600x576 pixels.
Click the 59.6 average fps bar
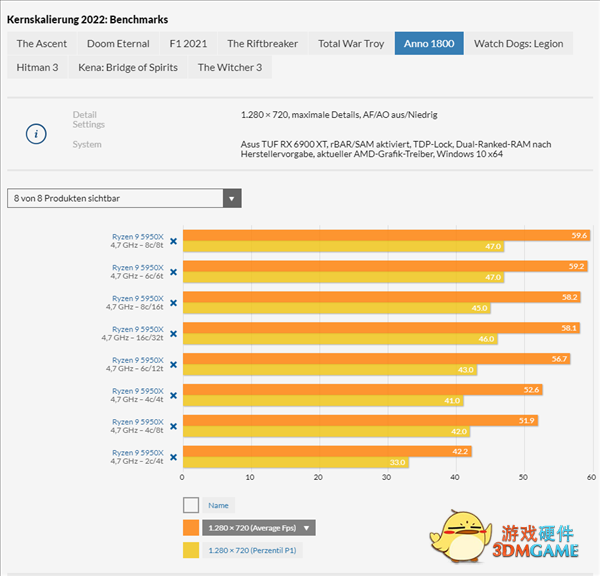click(x=386, y=236)
